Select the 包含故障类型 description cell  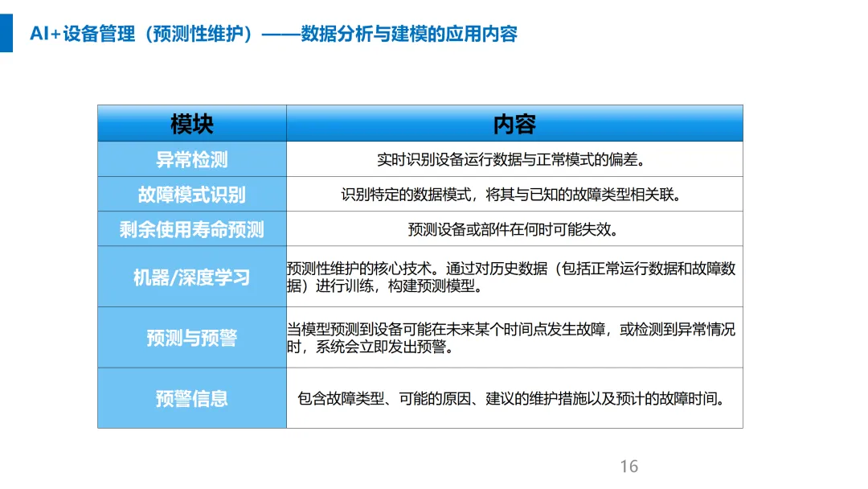click(x=514, y=398)
